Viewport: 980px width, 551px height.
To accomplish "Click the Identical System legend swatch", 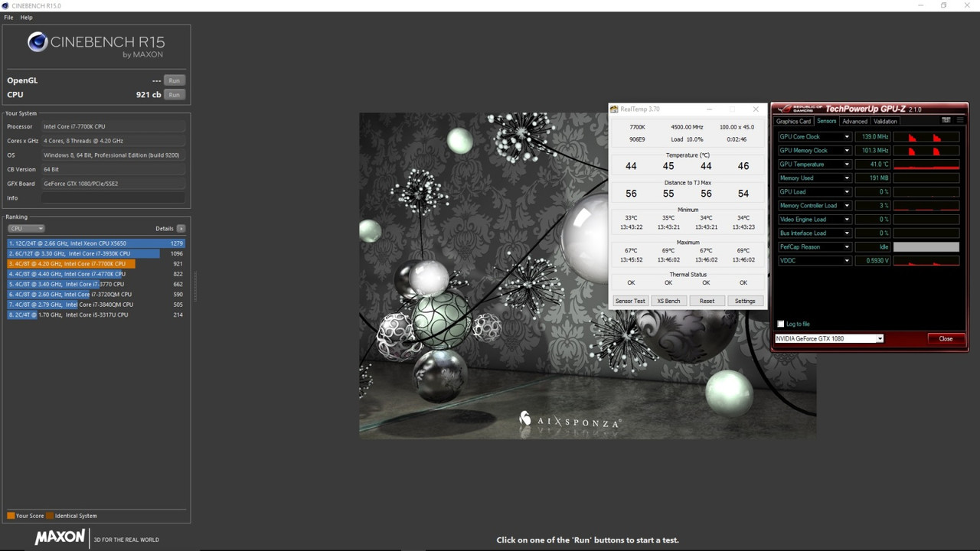I will point(50,516).
